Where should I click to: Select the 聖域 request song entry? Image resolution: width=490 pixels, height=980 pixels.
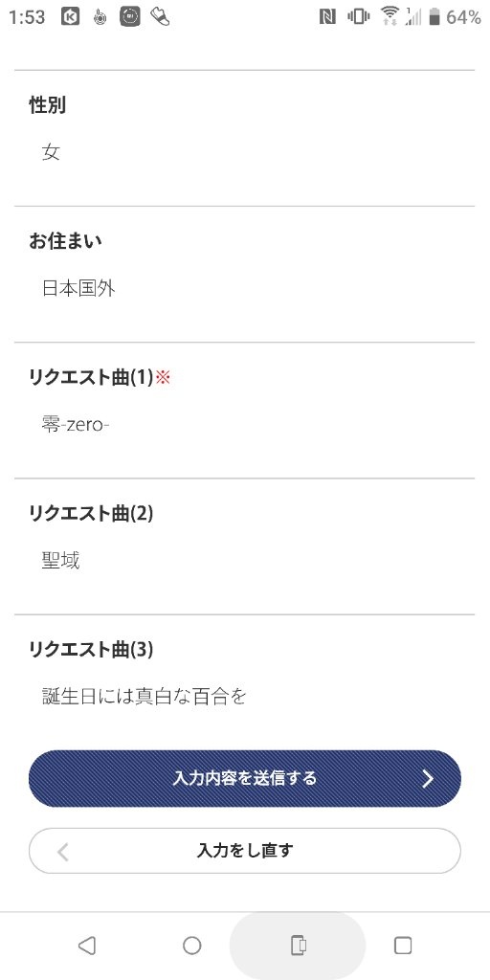pyautogui.click(x=60, y=561)
